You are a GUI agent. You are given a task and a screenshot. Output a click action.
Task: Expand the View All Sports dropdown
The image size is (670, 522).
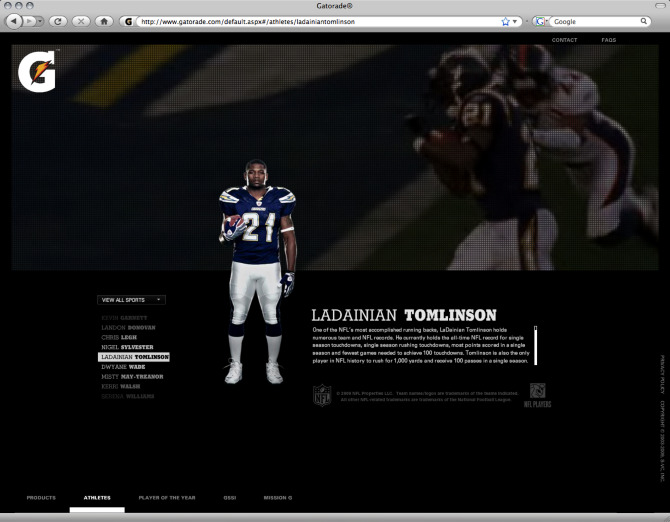click(x=131, y=299)
